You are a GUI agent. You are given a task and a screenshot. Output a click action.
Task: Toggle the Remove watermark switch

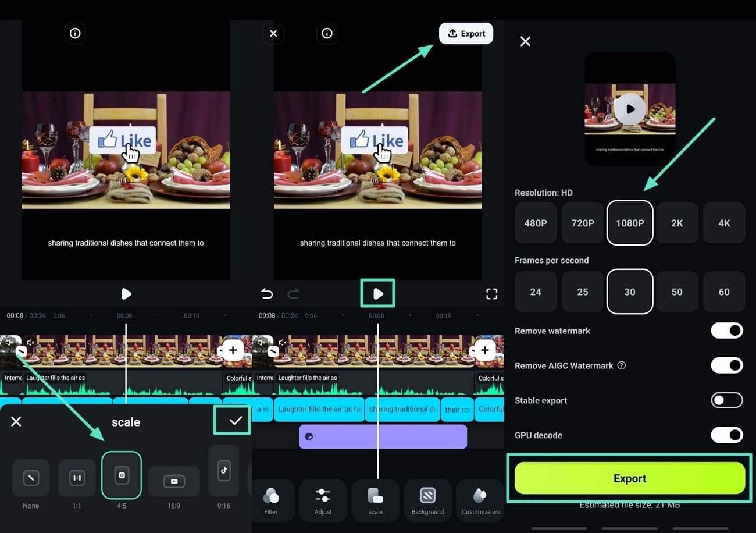[x=727, y=331]
